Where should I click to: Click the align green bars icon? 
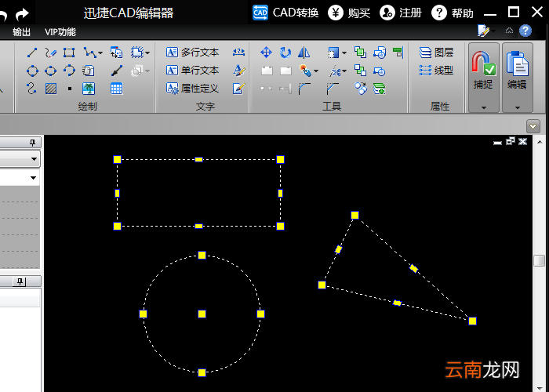tap(398, 53)
